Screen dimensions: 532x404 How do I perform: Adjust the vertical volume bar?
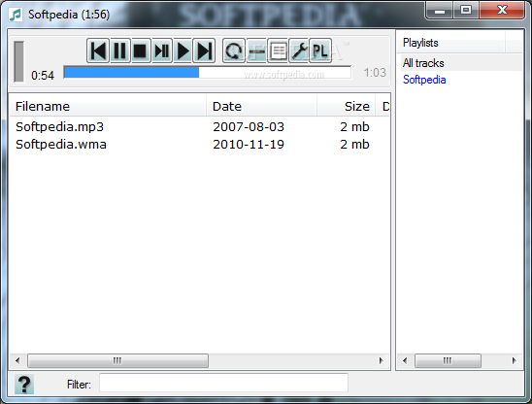coord(19,62)
